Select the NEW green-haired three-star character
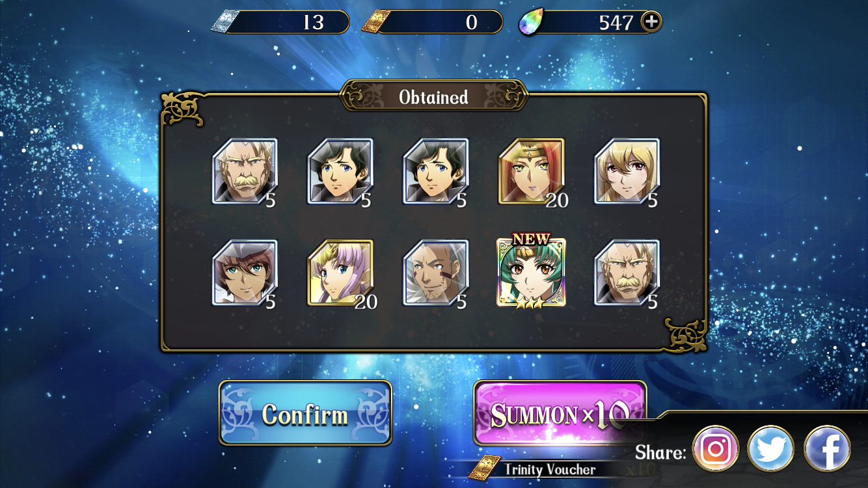Viewport: 868px width, 488px height. [x=531, y=273]
